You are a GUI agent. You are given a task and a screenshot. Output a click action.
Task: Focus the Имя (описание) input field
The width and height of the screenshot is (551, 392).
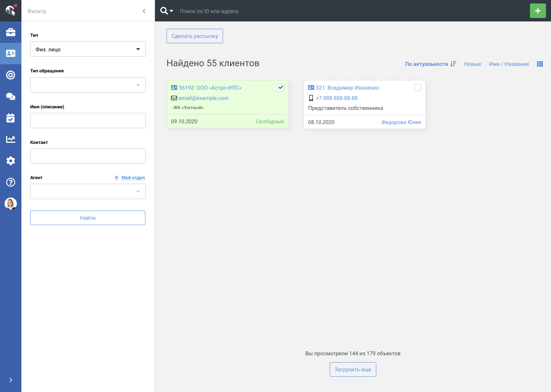(88, 121)
